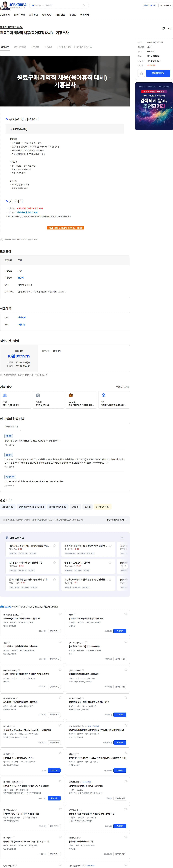The height and width of the screenshot is (868, 173).
Task: Click the 구매관리자 related tag
Action: 75,506
